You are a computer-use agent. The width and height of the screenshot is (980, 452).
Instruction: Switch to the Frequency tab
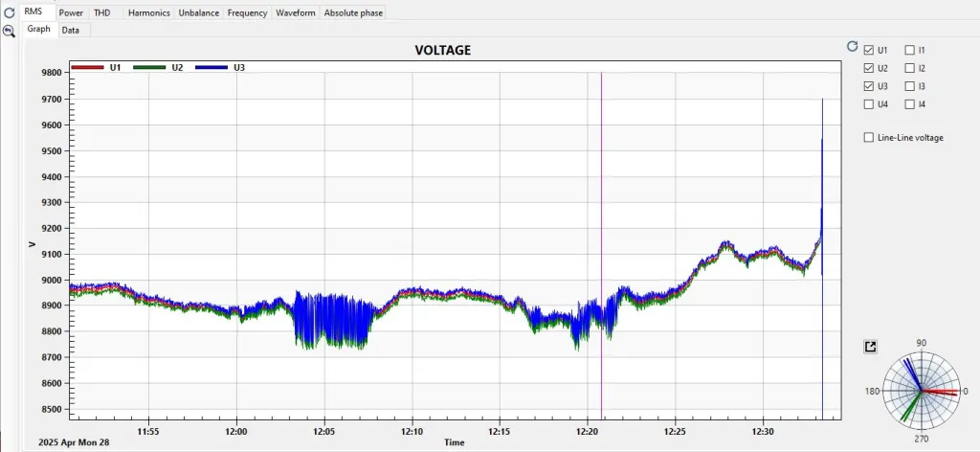pyautogui.click(x=247, y=12)
